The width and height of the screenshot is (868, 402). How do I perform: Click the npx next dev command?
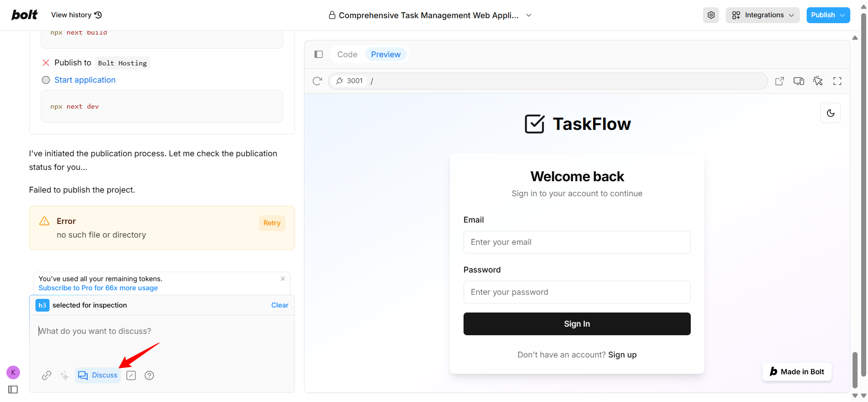[x=75, y=106]
